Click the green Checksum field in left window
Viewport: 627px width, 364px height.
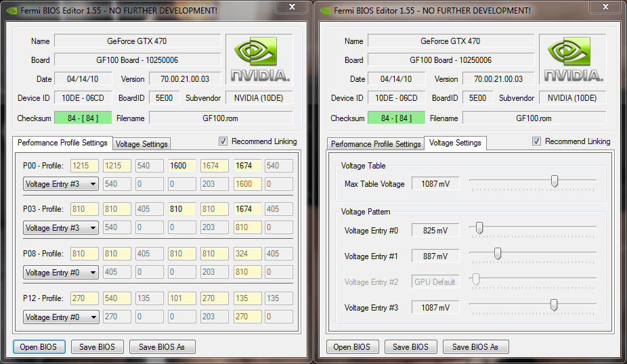point(83,118)
